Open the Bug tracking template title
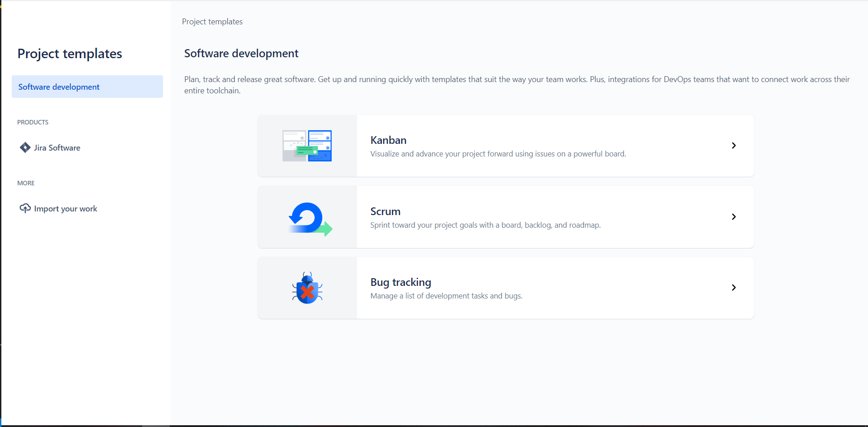The image size is (868, 427). [x=401, y=282]
